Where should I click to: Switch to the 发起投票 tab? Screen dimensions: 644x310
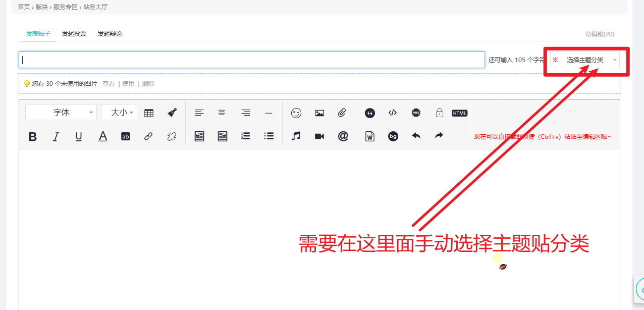pos(74,34)
